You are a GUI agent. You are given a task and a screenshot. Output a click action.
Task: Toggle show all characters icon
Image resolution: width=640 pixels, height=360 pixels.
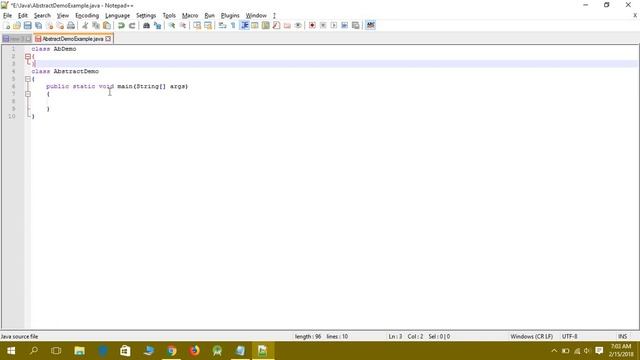[233, 25]
